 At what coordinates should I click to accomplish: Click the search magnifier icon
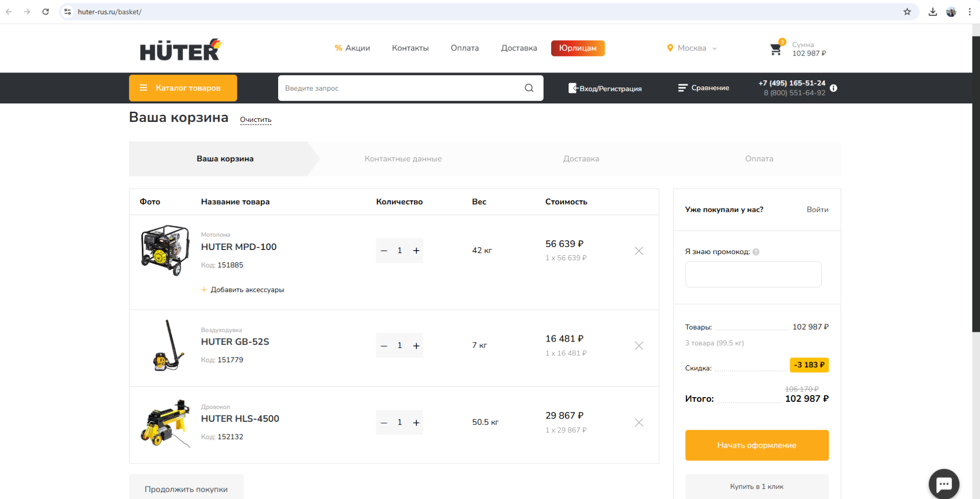(x=529, y=88)
